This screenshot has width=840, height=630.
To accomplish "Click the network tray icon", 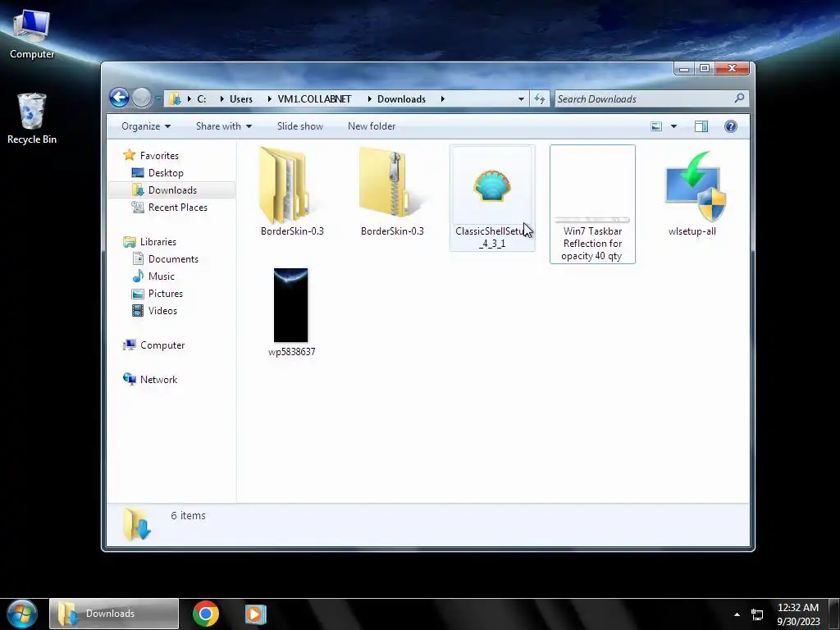I will [757, 614].
